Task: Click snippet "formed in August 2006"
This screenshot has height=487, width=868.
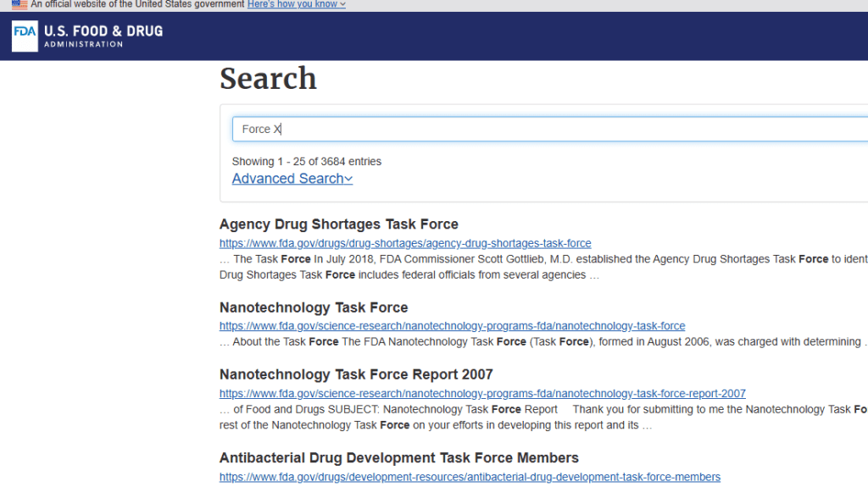Action: (543, 342)
